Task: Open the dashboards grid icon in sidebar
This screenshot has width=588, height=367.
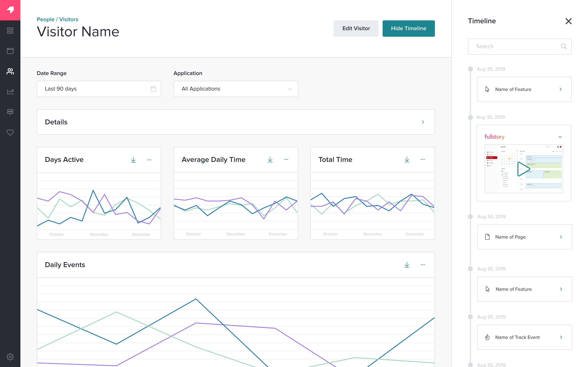Action: tap(10, 31)
